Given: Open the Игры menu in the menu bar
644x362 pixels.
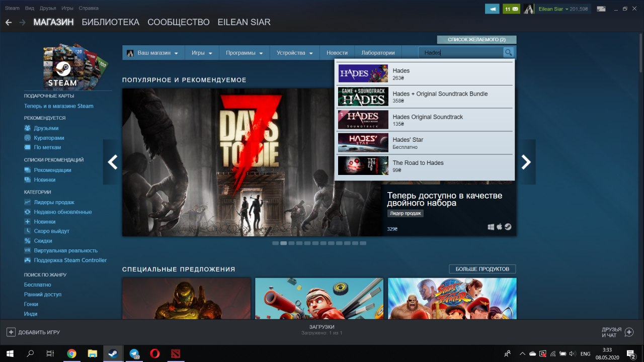Looking at the screenshot, I should coord(67,9).
